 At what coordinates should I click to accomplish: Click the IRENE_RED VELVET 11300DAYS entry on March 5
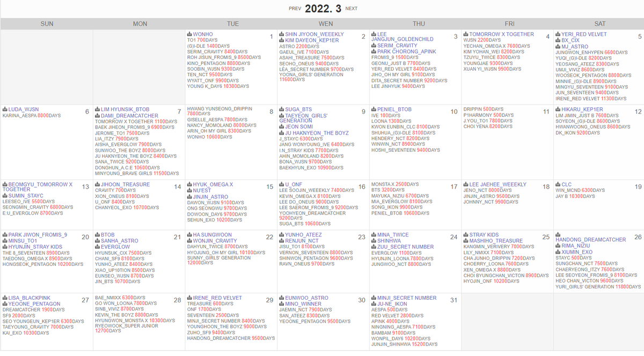pos(591,99)
